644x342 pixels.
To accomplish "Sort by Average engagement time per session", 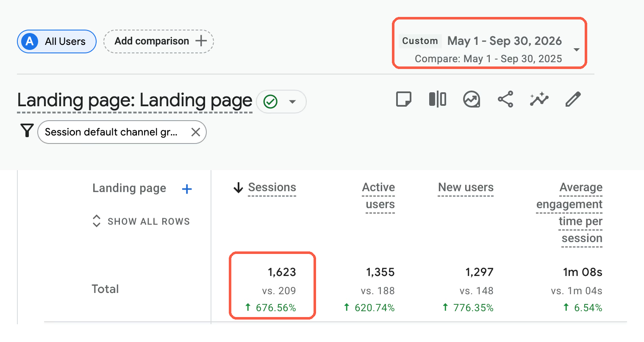I will pos(569,213).
